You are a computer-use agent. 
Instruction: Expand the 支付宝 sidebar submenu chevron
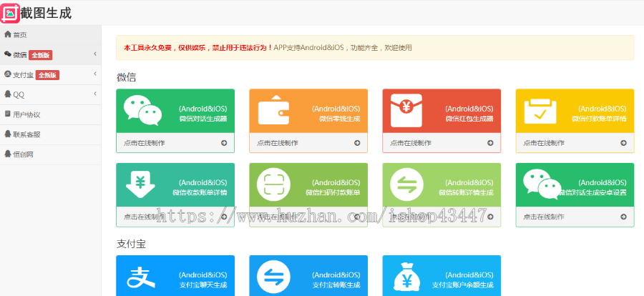(95, 74)
